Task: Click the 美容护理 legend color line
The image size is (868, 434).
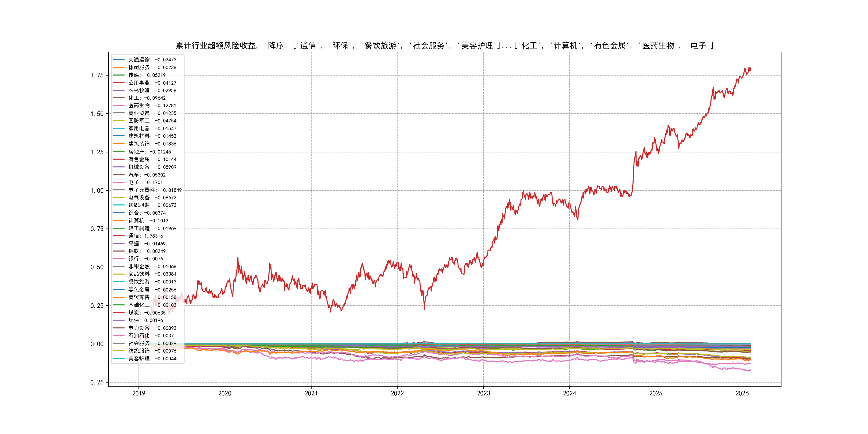Action: pos(119,358)
